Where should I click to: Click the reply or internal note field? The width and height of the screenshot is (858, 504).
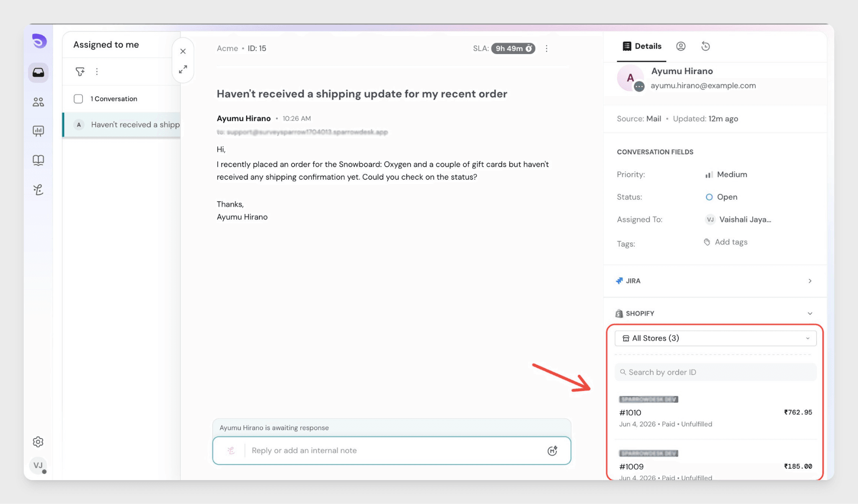[392, 450]
